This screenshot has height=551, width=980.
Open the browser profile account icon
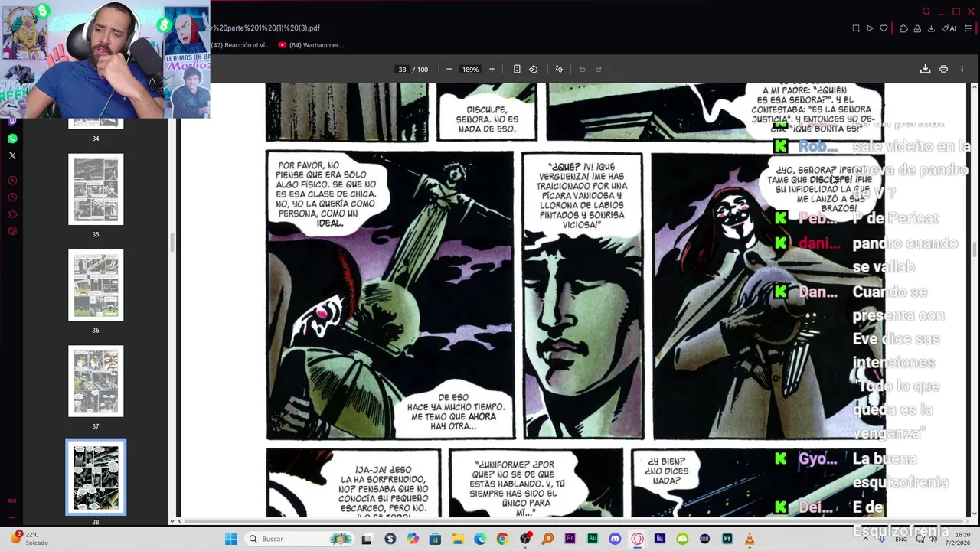tap(917, 28)
